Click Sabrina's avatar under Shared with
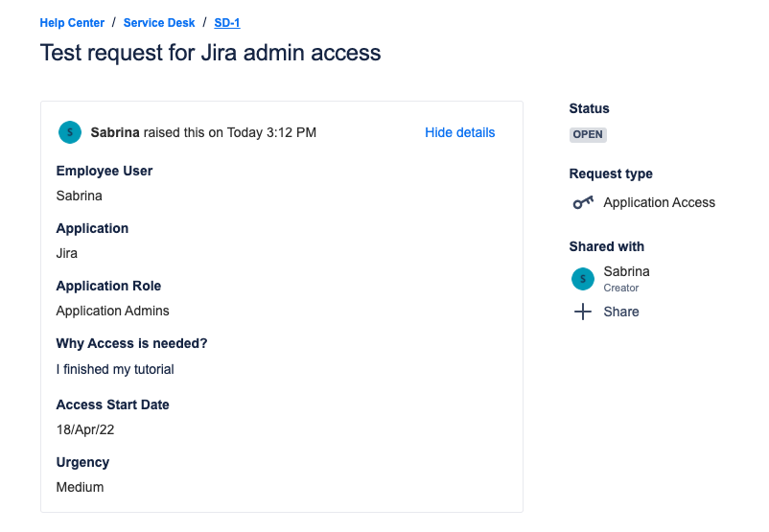 click(582, 279)
